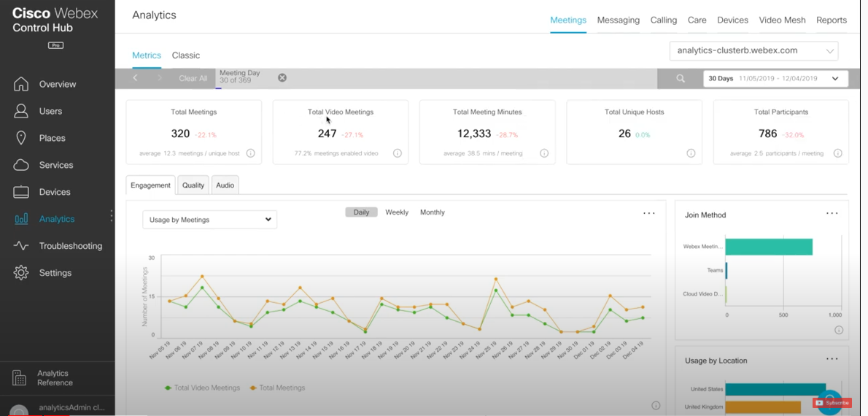868x416 pixels.
Task: Click the sidebar vertical dots handle
Action: (x=112, y=215)
